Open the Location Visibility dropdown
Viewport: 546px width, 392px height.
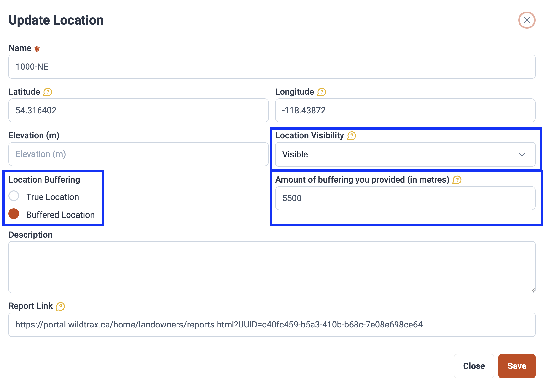pos(405,154)
